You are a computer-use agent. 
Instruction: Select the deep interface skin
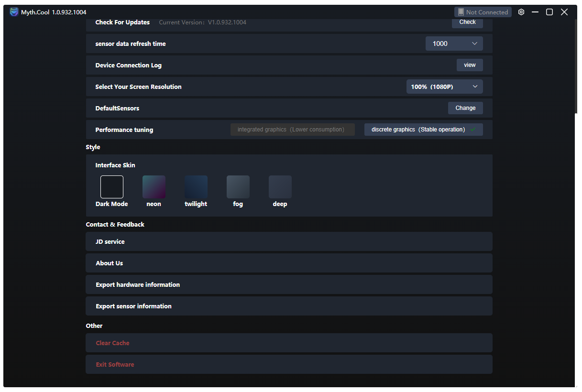tap(280, 187)
